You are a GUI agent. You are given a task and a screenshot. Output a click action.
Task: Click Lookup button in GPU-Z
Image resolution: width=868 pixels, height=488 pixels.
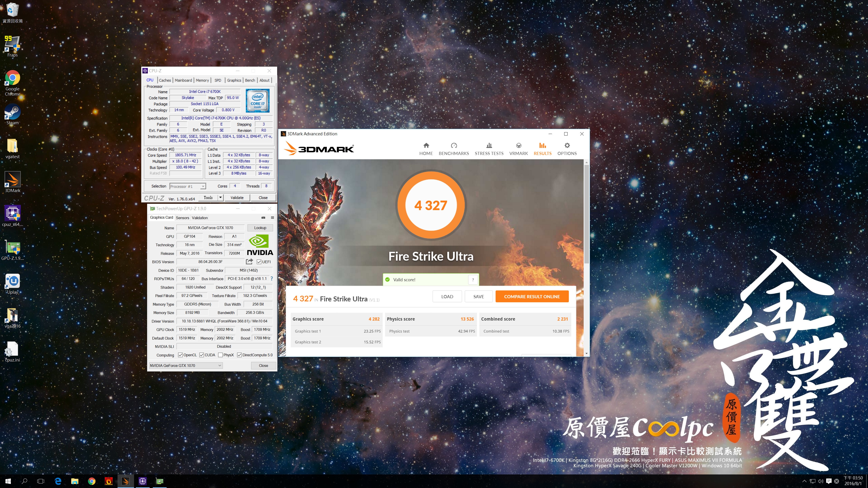[260, 228]
